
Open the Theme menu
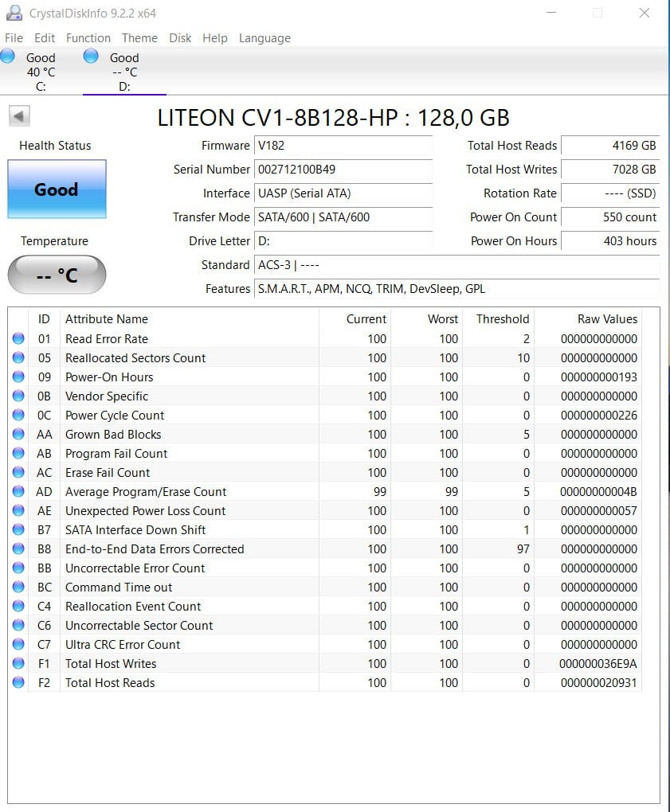pos(139,38)
